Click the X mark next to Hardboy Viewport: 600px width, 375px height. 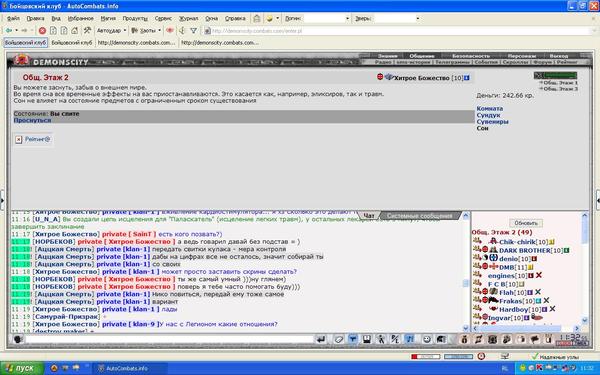[x=552, y=309]
